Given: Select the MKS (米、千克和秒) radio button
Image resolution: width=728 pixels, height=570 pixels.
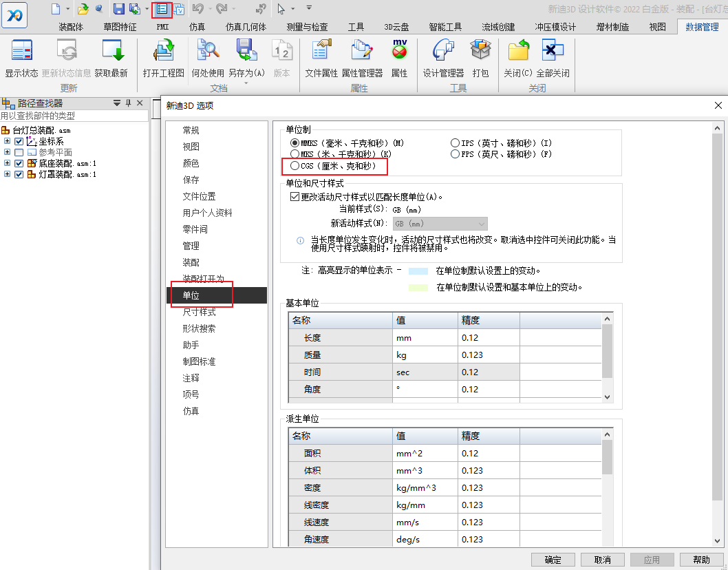Looking at the screenshot, I should pyautogui.click(x=295, y=154).
